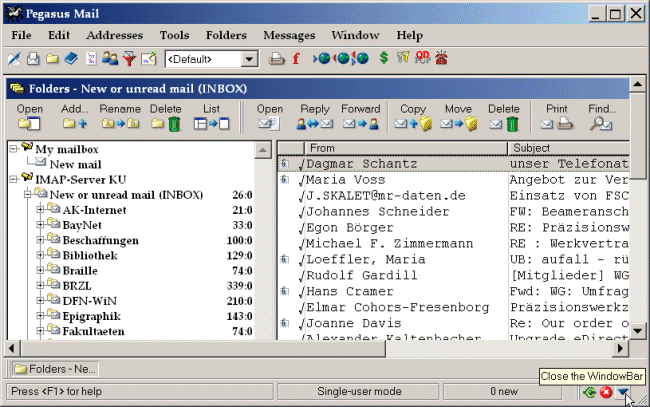
Task: Select the Epigraphik folder
Action: click(x=91, y=316)
